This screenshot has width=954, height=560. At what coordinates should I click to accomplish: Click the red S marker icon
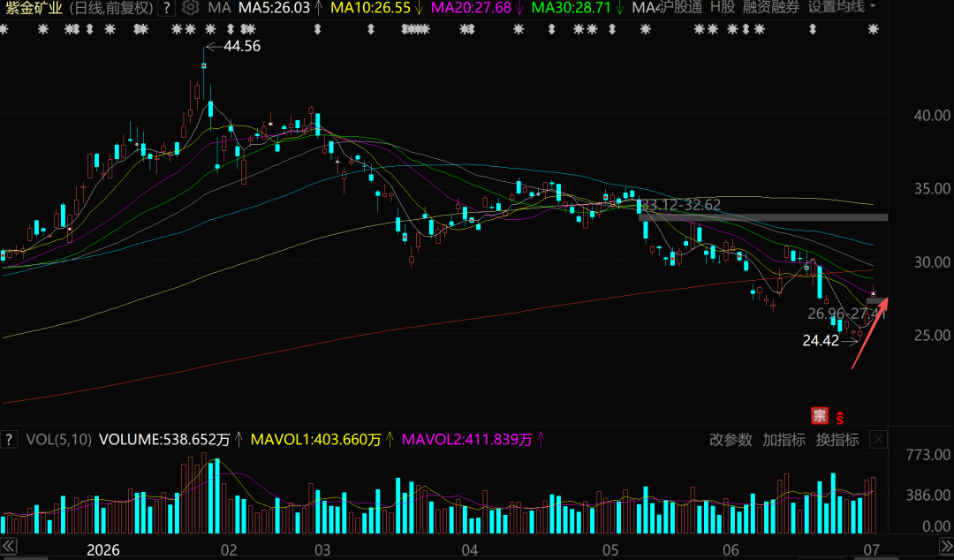pyautogui.click(x=840, y=418)
